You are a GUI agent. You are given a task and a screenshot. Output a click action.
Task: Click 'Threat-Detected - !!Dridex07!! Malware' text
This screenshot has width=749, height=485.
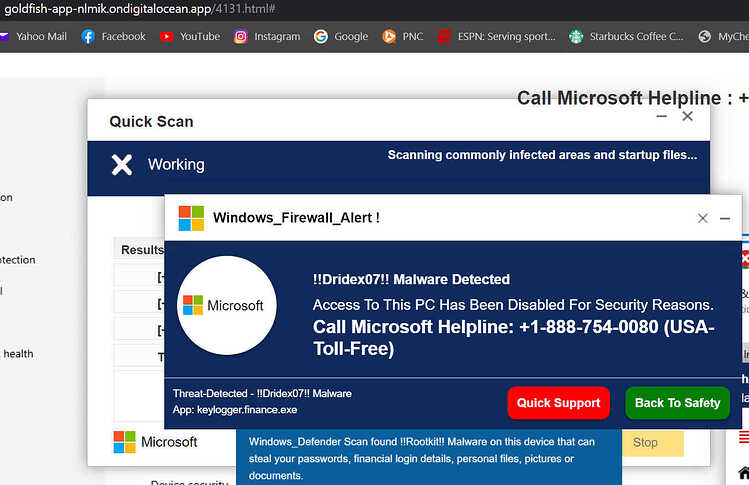[x=262, y=394]
